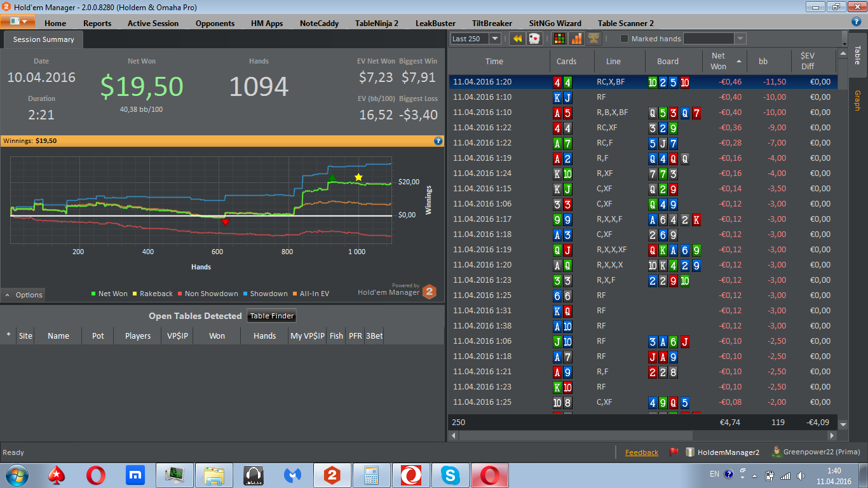Open the Reports menu tab
Image resolution: width=868 pixels, height=488 pixels.
(97, 23)
